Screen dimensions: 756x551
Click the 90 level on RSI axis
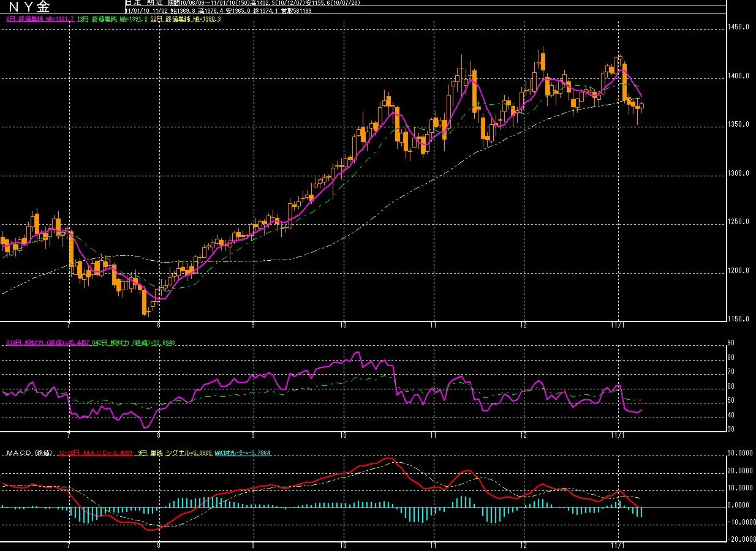pos(731,343)
